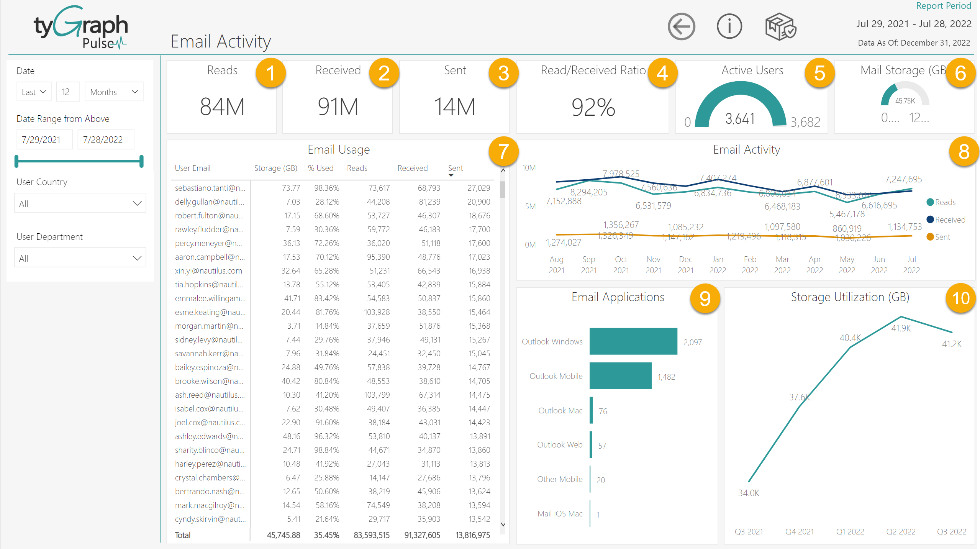Click sebastiano.tanti email in table

210,188
